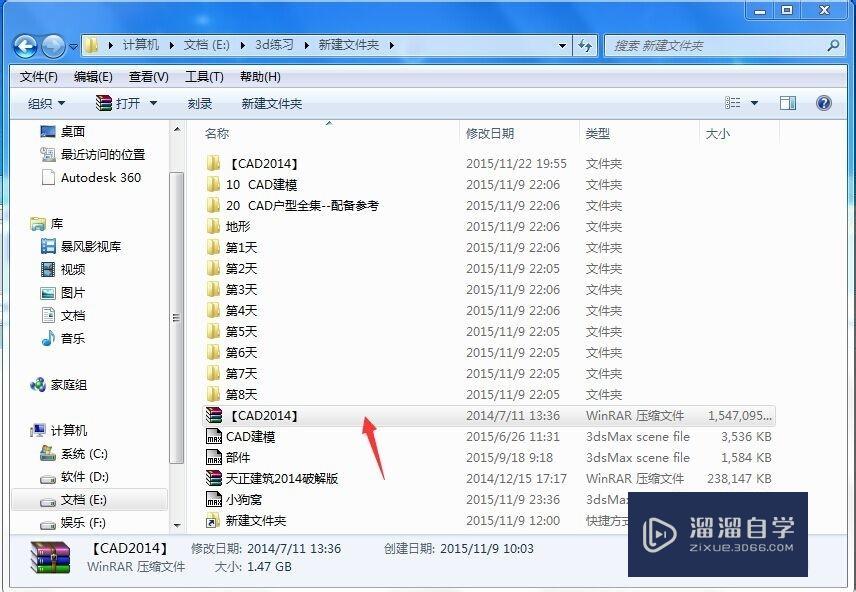Screen dimensions: 856x592
Task: Open the 工具(T) menu
Action: click(202, 76)
